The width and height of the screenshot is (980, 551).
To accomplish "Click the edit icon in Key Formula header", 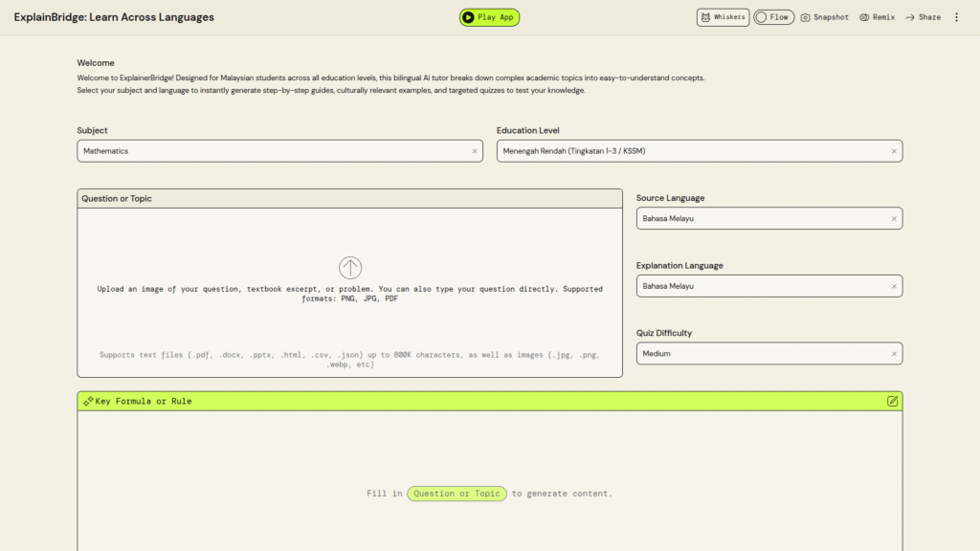I will click(892, 401).
